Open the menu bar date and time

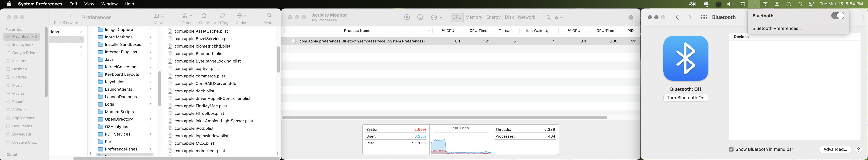tap(841, 4)
